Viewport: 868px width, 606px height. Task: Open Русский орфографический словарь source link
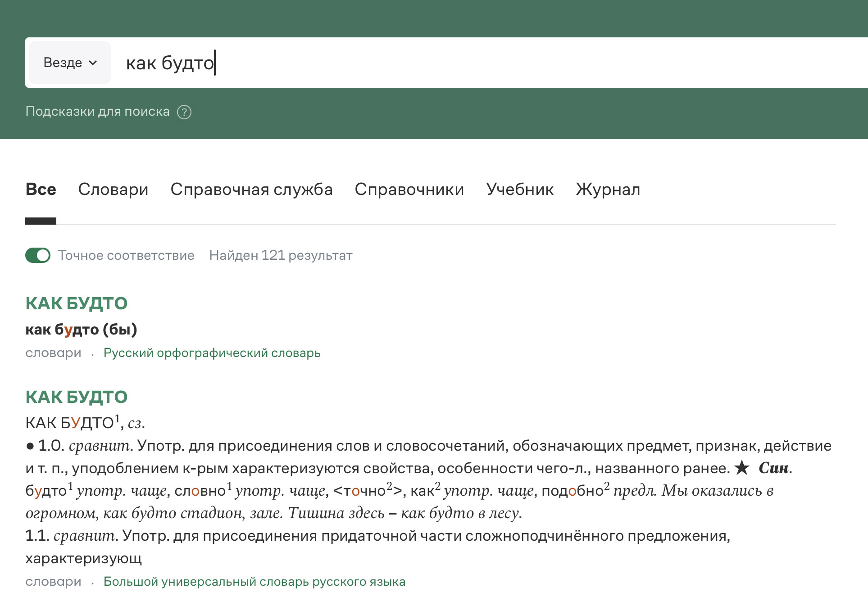click(212, 353)
